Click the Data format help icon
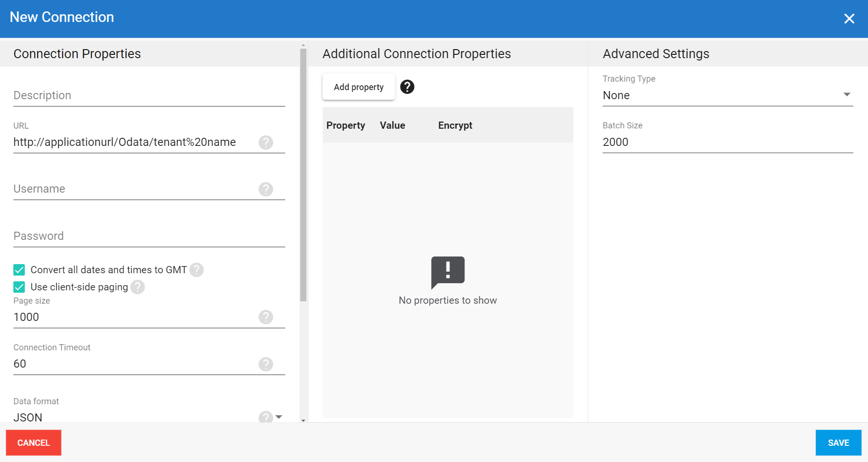The height and width of the screenshot is (462, 868). coord(265,417)
